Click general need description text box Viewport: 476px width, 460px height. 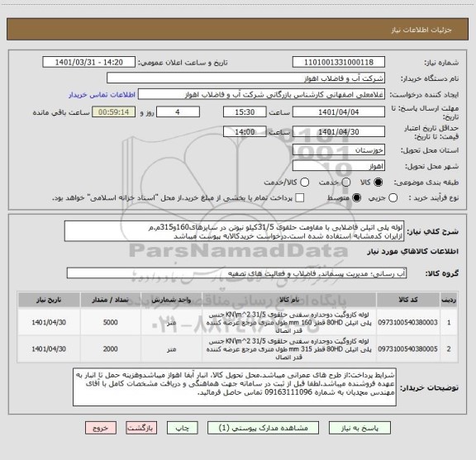click(235, 231)
